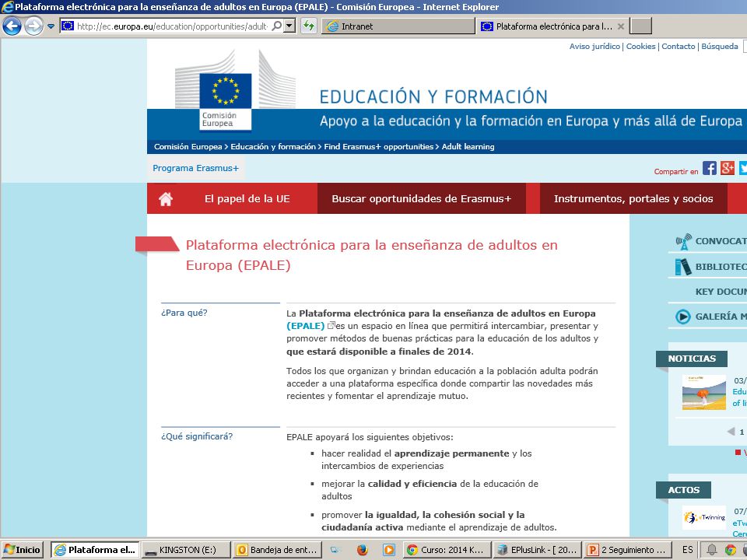
Task: Click Find Erasmus+ opportunities breadcrumb
Action: tap(379, 147)
